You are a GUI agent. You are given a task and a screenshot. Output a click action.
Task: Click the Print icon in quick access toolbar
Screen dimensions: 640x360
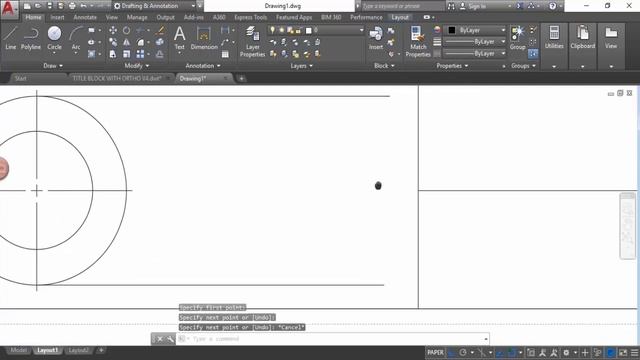[72, 6]
